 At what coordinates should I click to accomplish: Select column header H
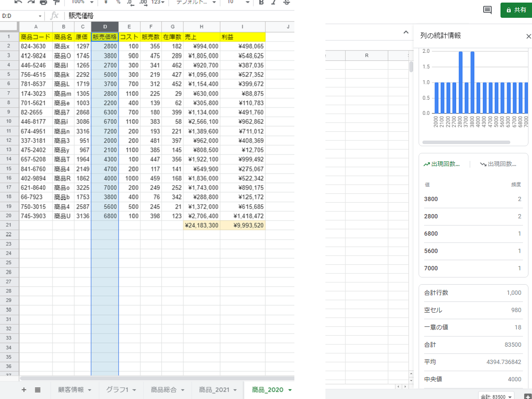point(202,27)
